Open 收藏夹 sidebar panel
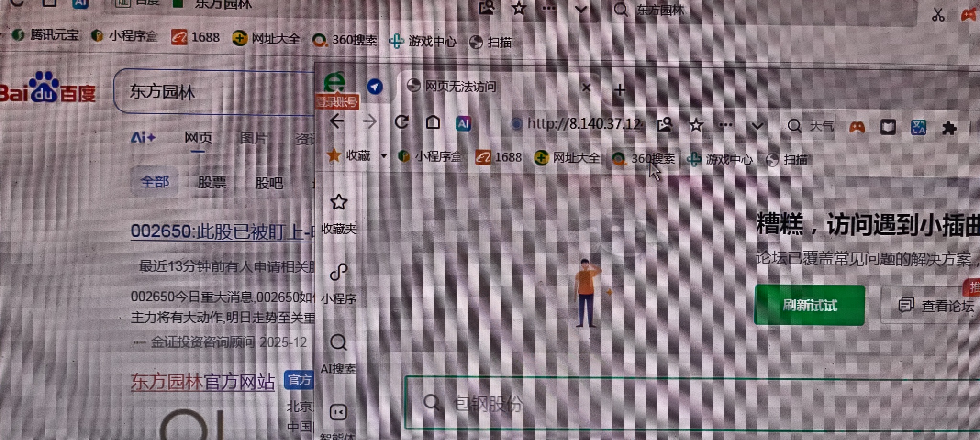 click(x=339, y=214)
